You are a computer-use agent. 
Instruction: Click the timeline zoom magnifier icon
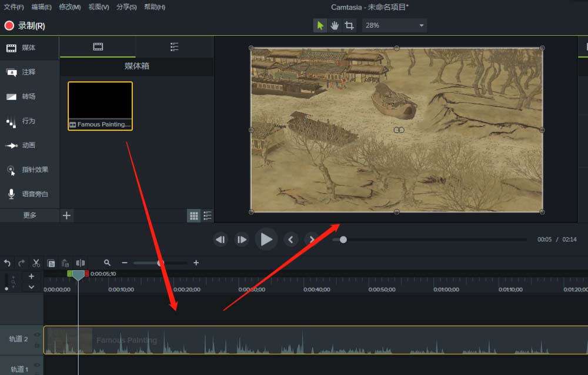point(107,263)
